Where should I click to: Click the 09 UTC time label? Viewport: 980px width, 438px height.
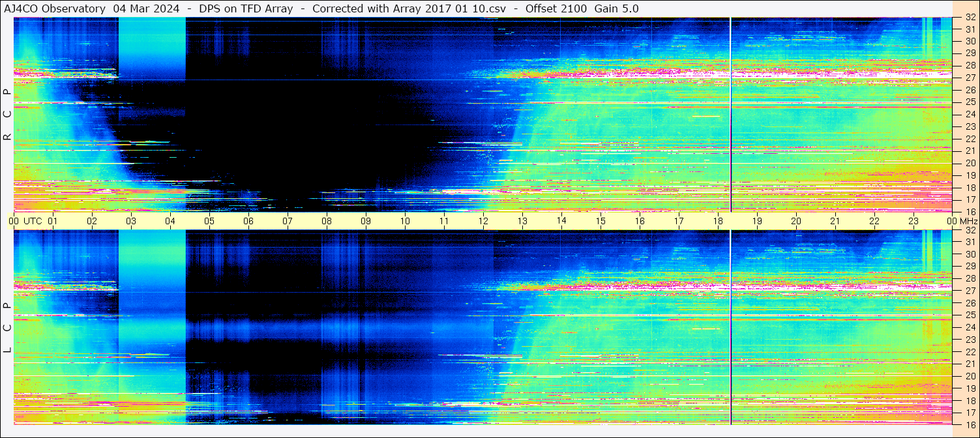tap(366, 221)
